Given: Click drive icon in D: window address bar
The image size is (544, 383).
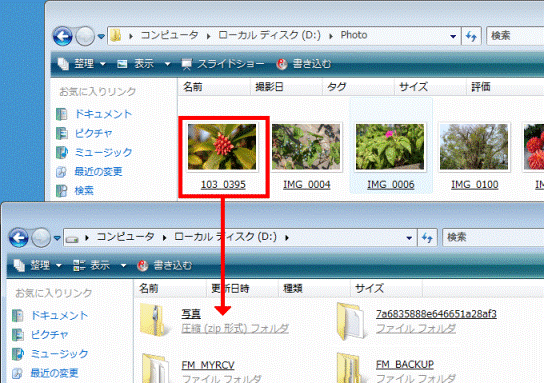Looking at the screenshot, I should pos(72,239).
